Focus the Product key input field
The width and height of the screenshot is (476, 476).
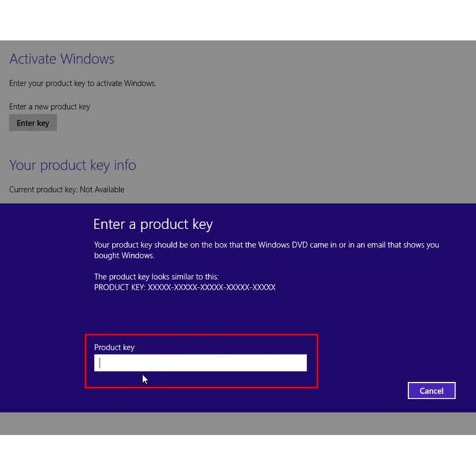pos(201,362)
